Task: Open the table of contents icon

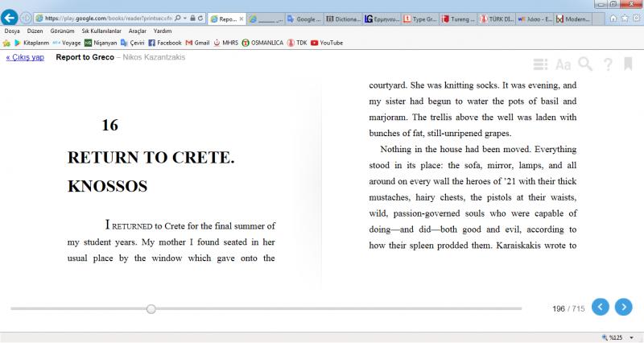Action: [540, 64]
